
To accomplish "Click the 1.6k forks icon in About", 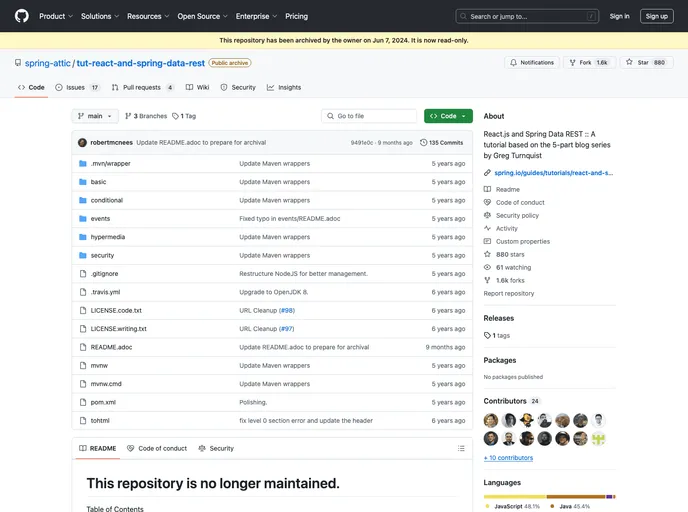I will pyautogui.click(x=487, y=280).
